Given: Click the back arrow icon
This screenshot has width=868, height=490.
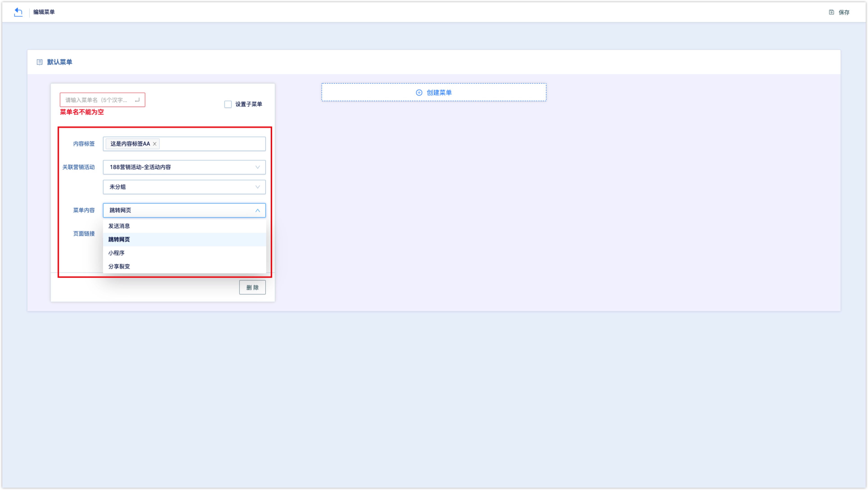Looking at the screenshot, I should 18,12.
